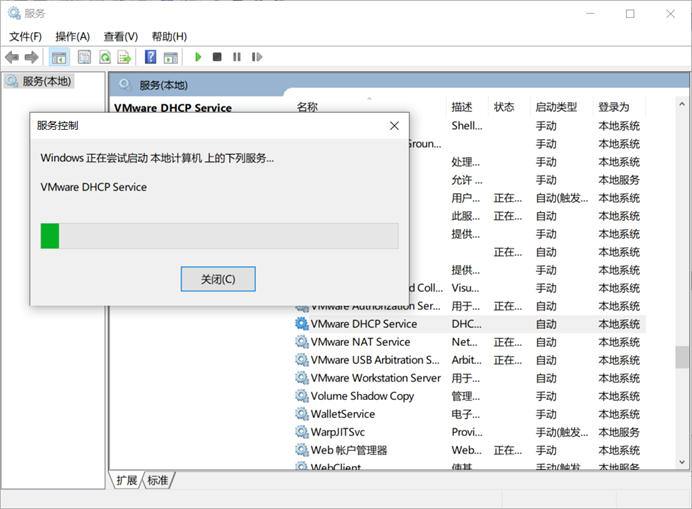Image resolution: width=692 pixels, height=509 pixels.
Task: Select the VMware DHCP Service row
Action: (470, 324)
